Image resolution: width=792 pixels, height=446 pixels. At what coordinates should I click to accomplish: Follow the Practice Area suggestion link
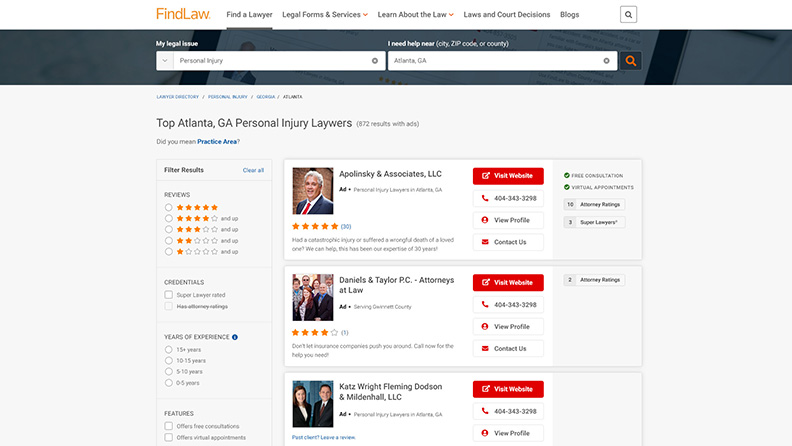point(217,141)
